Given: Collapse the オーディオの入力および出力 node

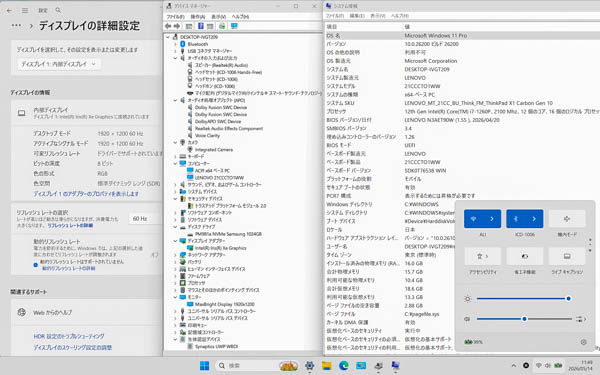Looking at the screenshot, I should click(x=175, y=58).
